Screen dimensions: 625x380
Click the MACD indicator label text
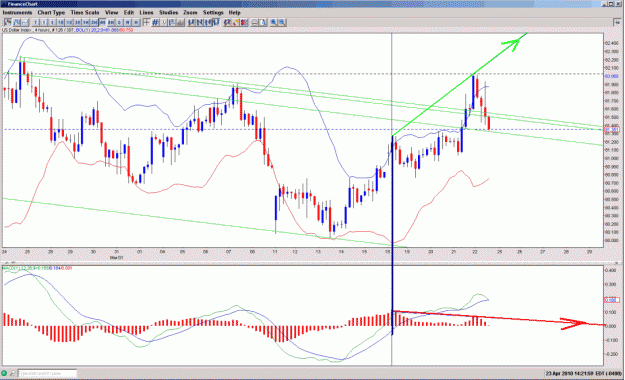point(38,268)
